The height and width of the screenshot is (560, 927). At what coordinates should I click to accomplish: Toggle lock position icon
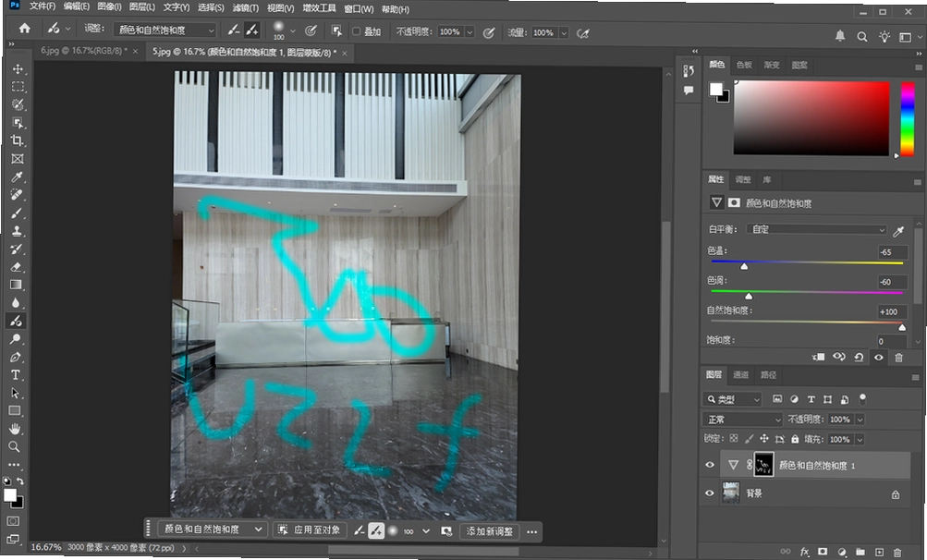click(x=763, y=439)
